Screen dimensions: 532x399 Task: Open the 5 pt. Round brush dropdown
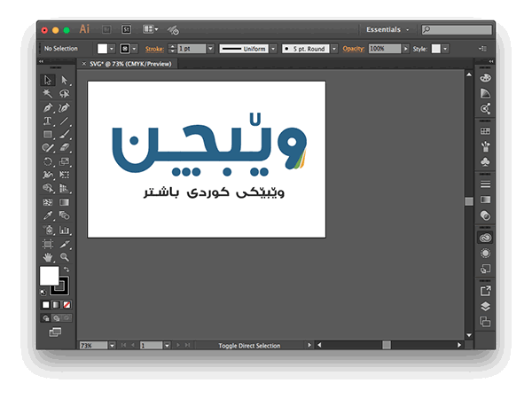pos(334,49)
